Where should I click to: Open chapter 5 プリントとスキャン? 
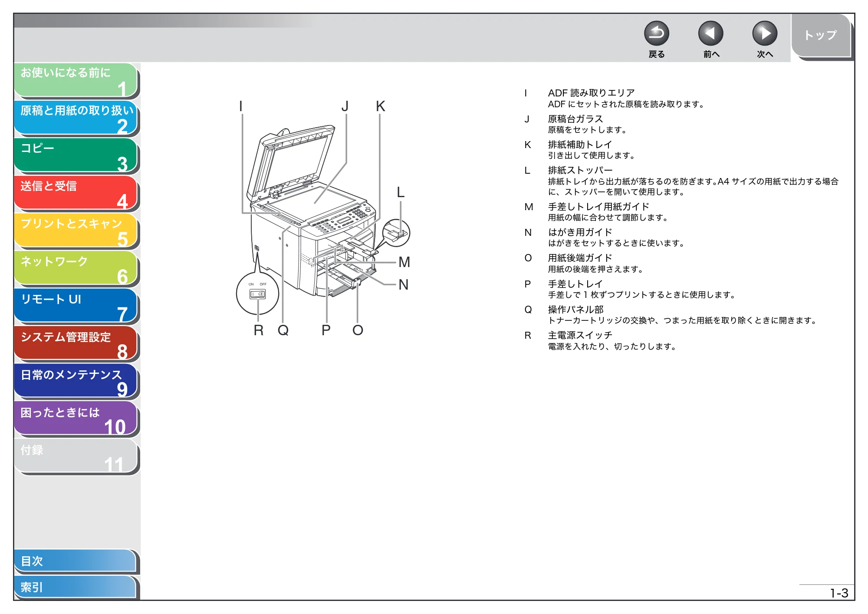click(x=76, y=231)
